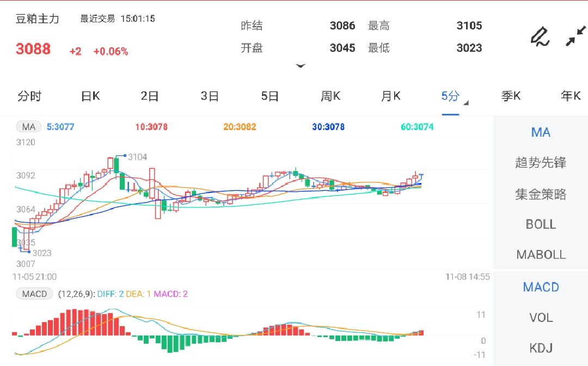Click the +0.06% change value
The height and width of the screenshot is (366, 588).
[111, 51]
